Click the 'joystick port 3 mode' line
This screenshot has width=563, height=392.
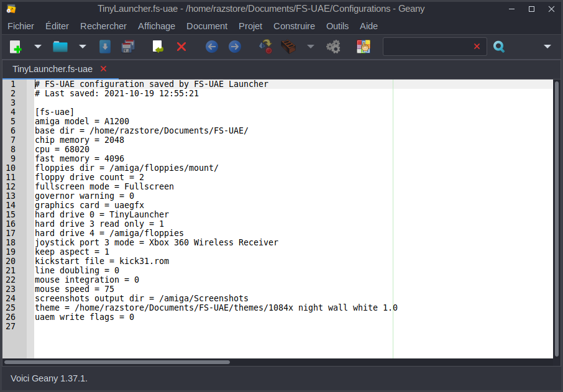tap(157, 243)
